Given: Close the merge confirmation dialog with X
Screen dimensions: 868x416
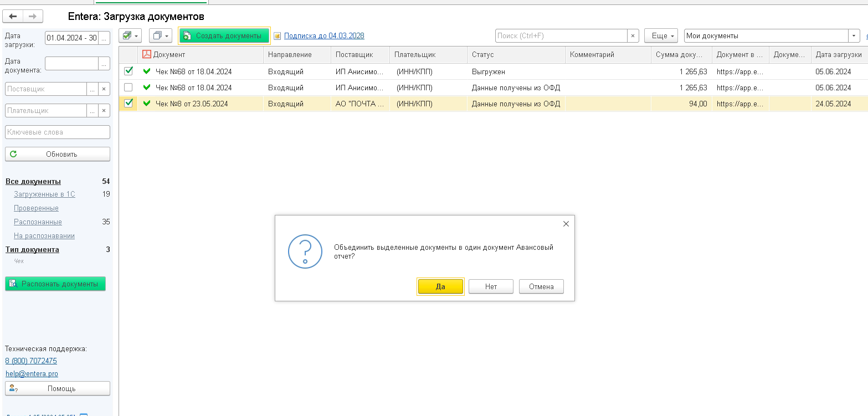Looking at the screenshot, I should (566, 224).
